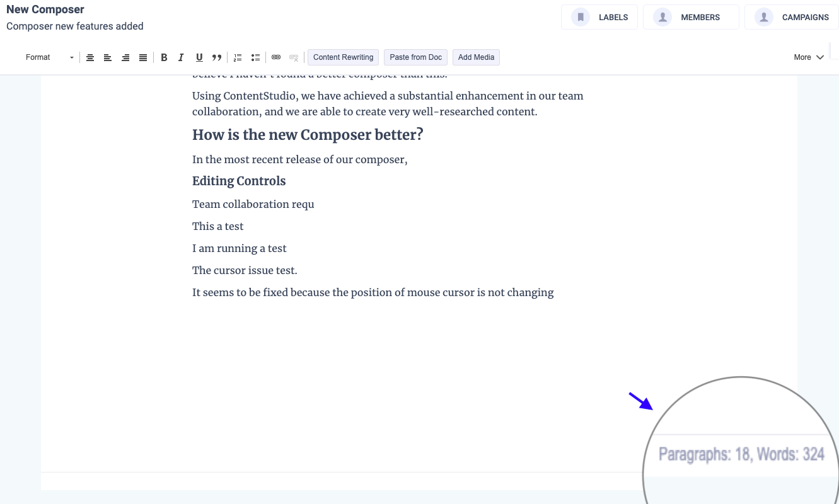Viewport: 839px width, 504px height.
Task: Click the line 'Team collaboration requ'
Action: [253, 204]
